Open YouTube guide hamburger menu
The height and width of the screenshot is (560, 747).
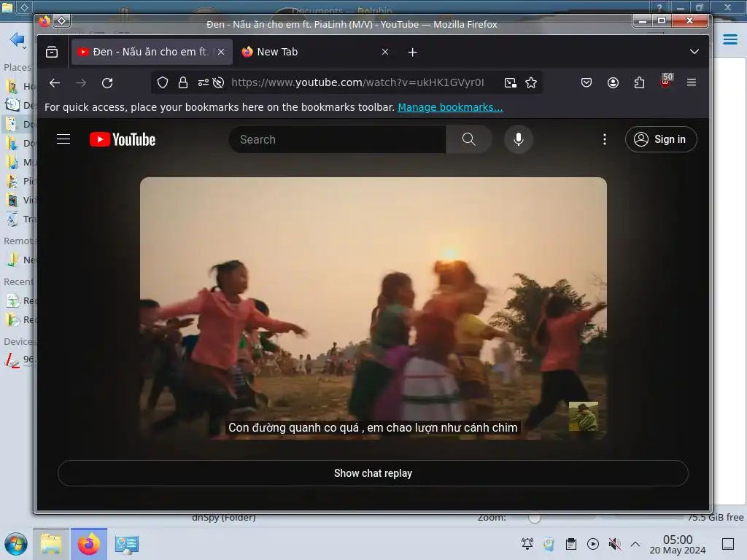point(63,139)
